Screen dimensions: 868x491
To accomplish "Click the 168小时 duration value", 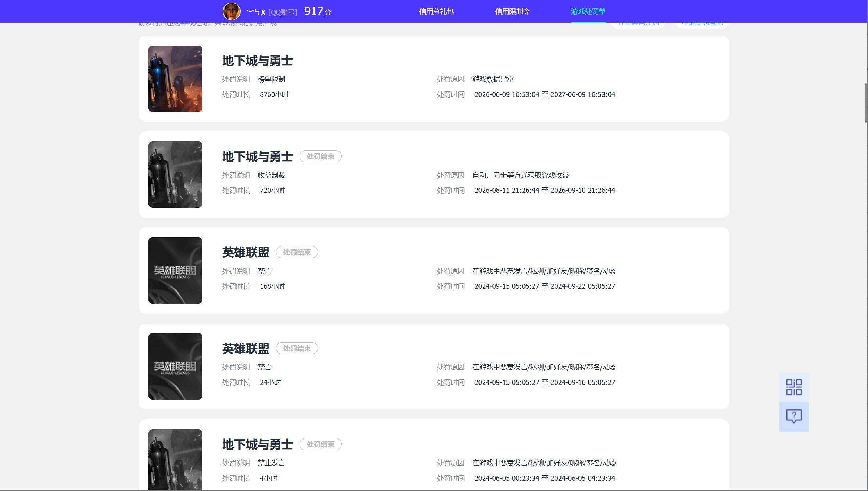I will (272, 286).
